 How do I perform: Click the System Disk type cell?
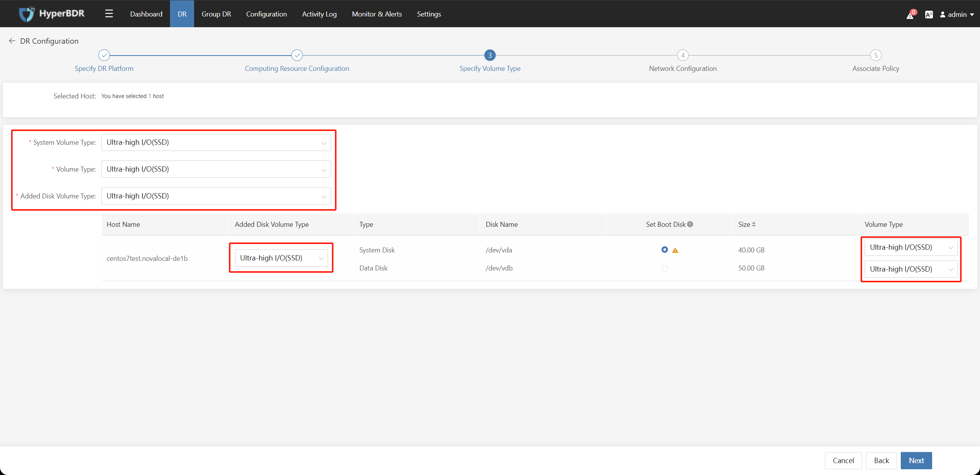377,250
